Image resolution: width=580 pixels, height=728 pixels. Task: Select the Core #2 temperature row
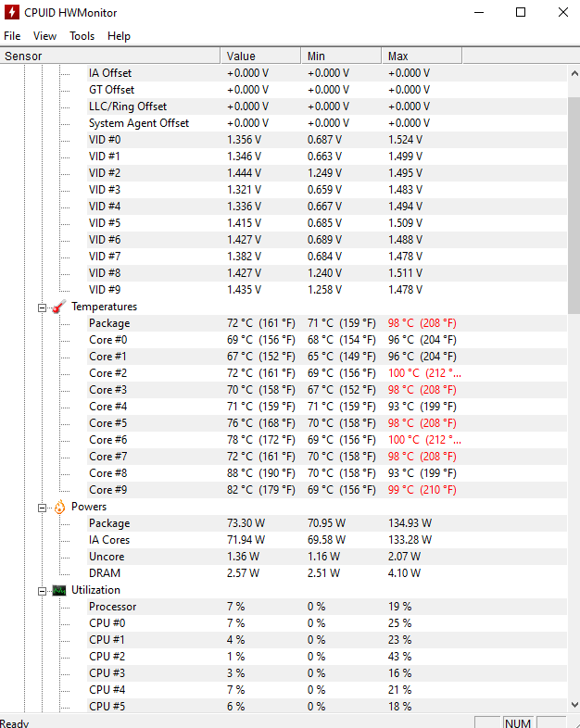283,373
